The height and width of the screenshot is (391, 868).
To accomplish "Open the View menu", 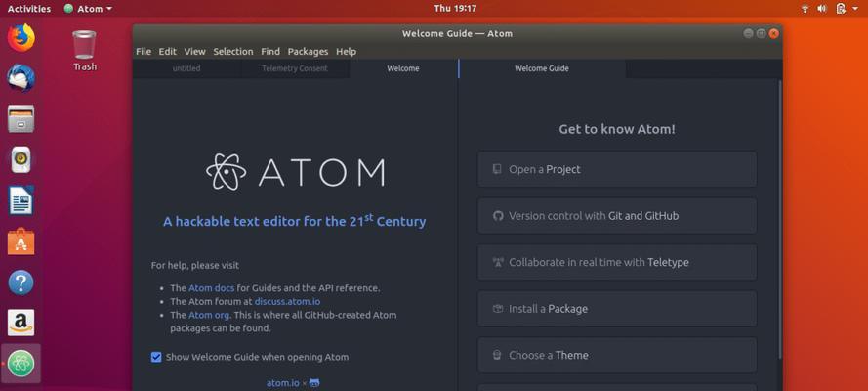I will click(195, 51).
